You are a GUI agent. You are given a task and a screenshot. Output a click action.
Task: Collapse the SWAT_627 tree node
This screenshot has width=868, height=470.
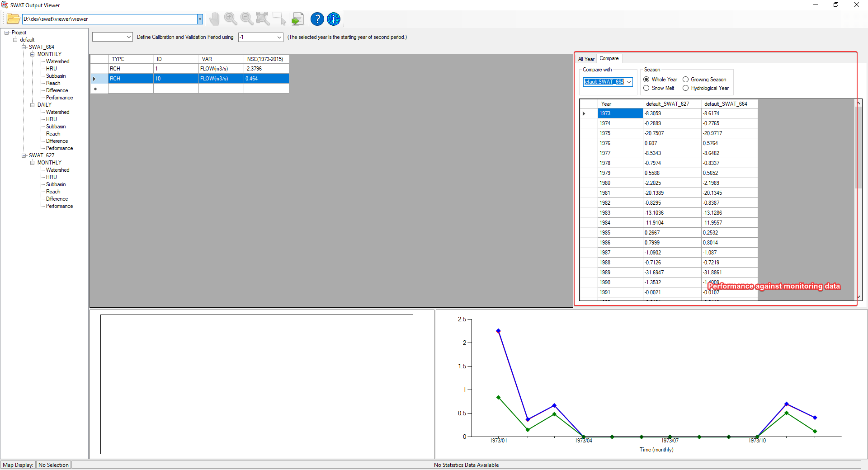[24, 155]
